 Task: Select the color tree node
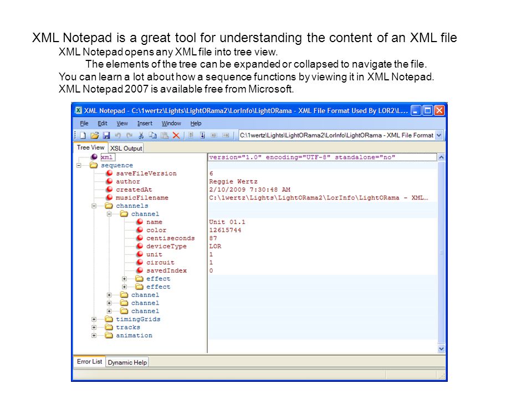click(x=156, y=230)
